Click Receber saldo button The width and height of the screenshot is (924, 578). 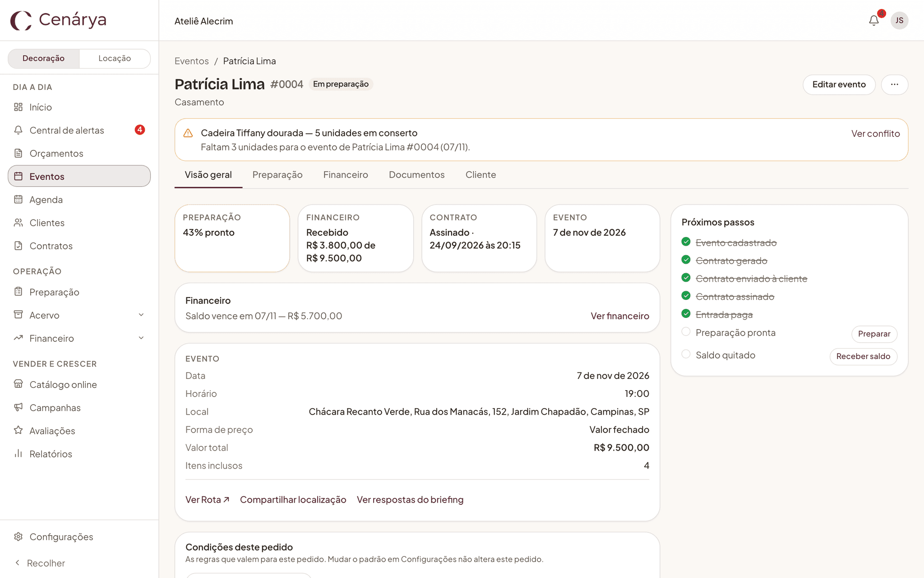[x=863, y=356]
